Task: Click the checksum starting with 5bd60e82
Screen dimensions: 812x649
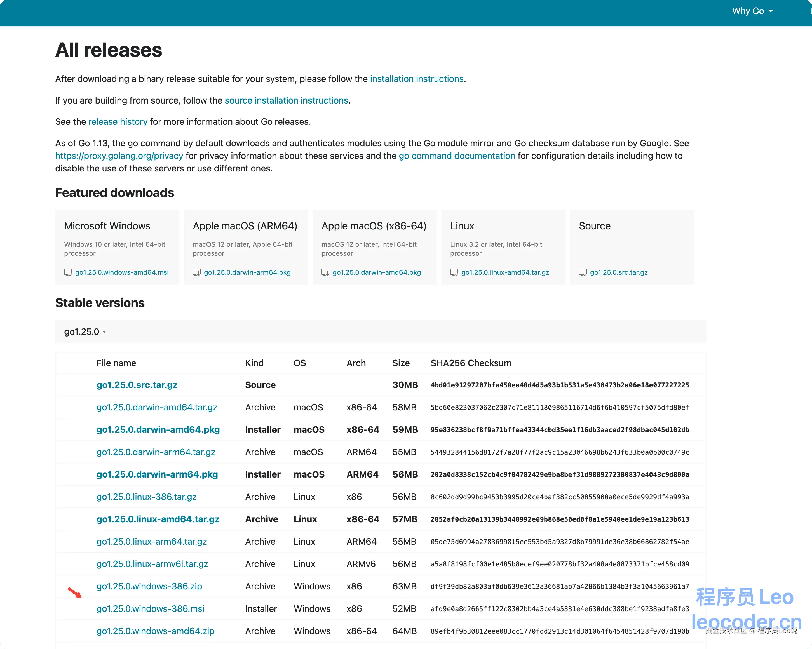Action: [x=560, y=407]
